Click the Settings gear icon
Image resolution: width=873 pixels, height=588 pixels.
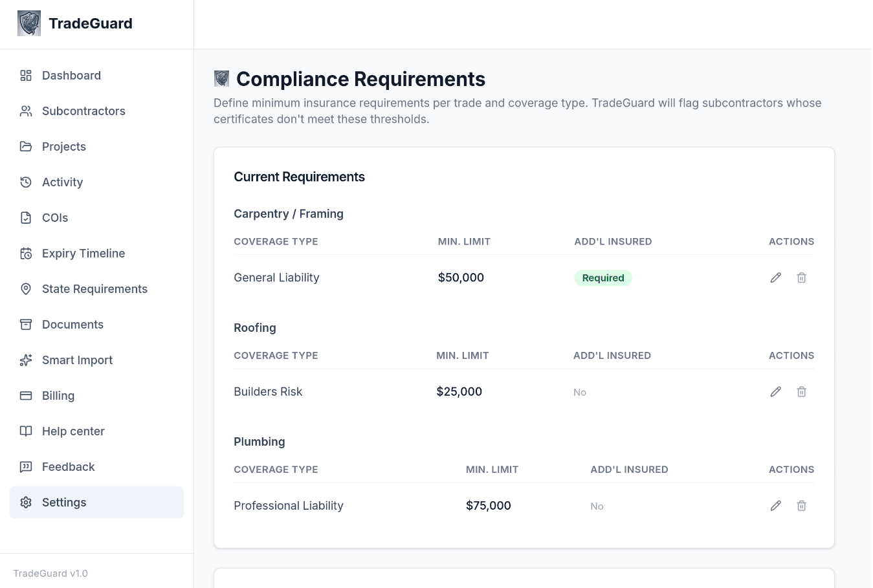26,503
